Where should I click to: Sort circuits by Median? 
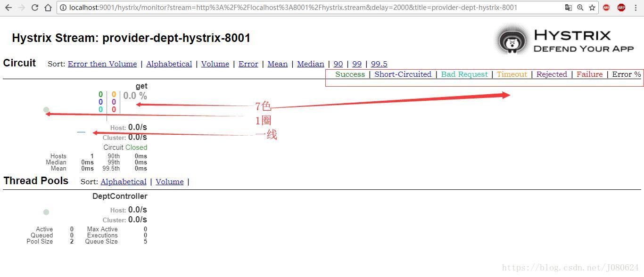tap(311, 64)
